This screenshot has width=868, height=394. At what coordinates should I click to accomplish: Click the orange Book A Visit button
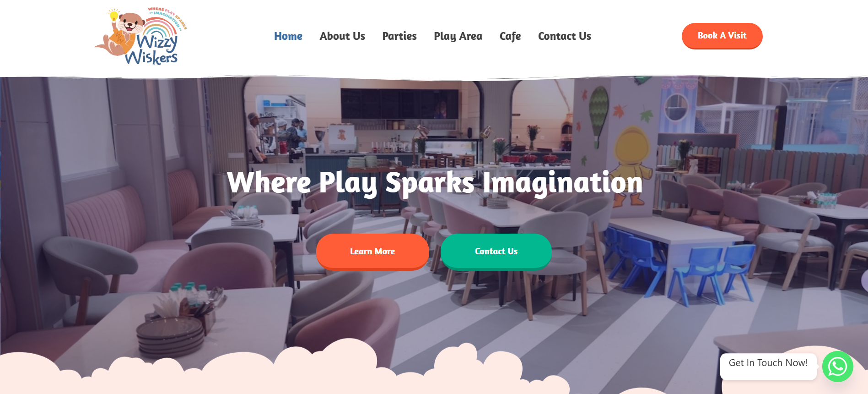(x=722, y=36)
